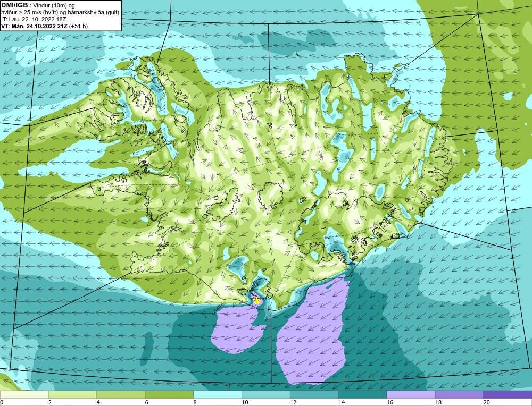Select the above 20 m/s dark violet swatch
The image size is (532, 406).
point(508,395)
